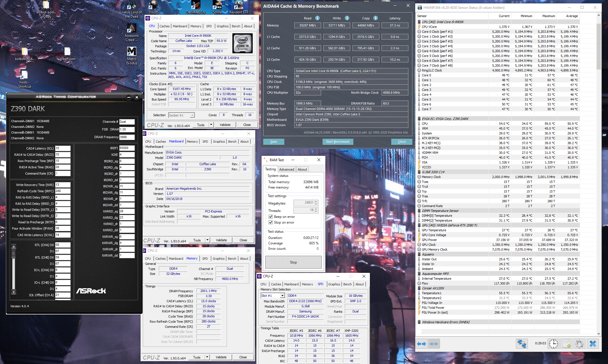Click HWiNFO collapse columns arrows icon
608x364 pixels.
point(433,344)
